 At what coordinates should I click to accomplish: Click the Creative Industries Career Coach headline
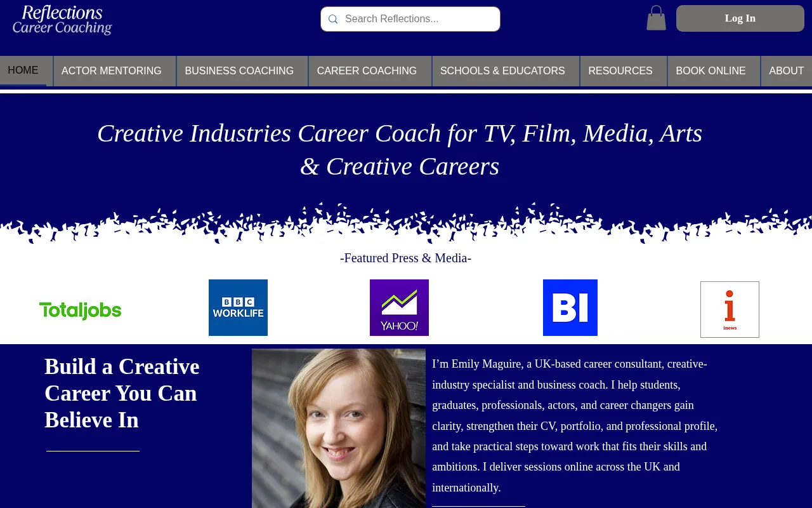400,150
